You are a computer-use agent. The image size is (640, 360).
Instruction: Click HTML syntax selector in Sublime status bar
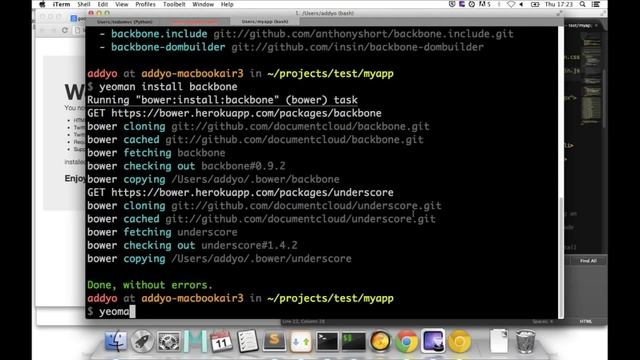click(586, 322)
